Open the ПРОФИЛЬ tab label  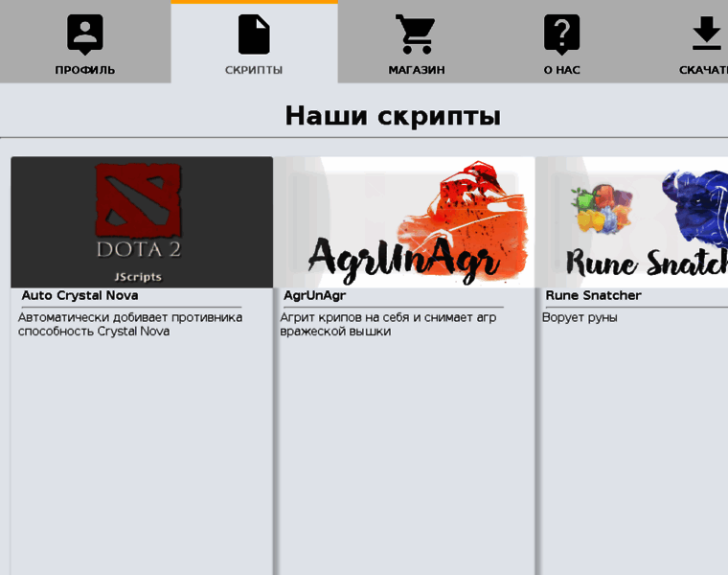pos(85,70)
